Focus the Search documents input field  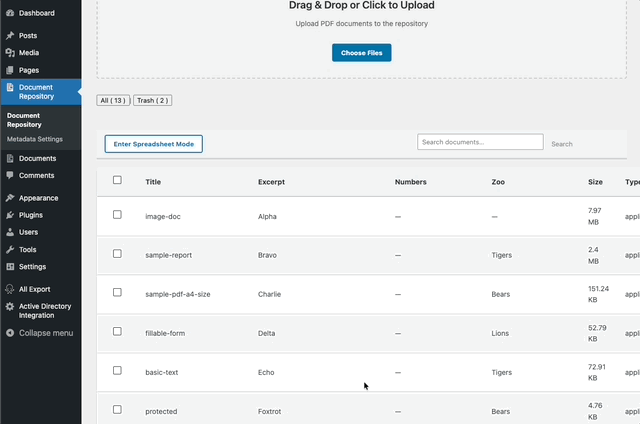(x=480, y=143)
